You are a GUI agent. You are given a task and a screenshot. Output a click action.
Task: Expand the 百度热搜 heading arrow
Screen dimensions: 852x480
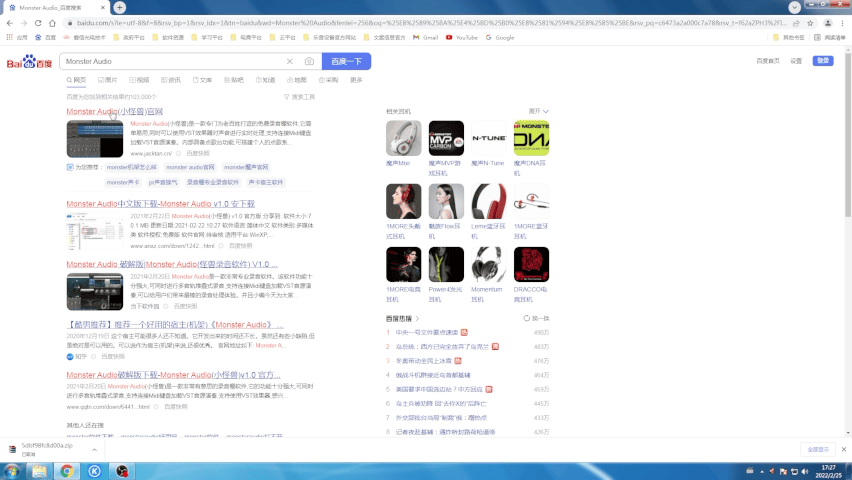tap(417, 319)
